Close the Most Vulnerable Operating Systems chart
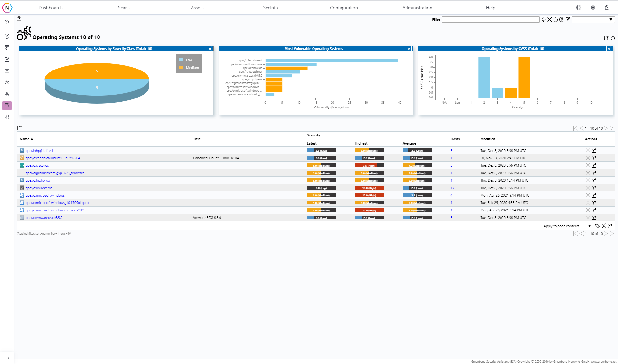This screenshot has width=618, height=364. tap(409, 49)
